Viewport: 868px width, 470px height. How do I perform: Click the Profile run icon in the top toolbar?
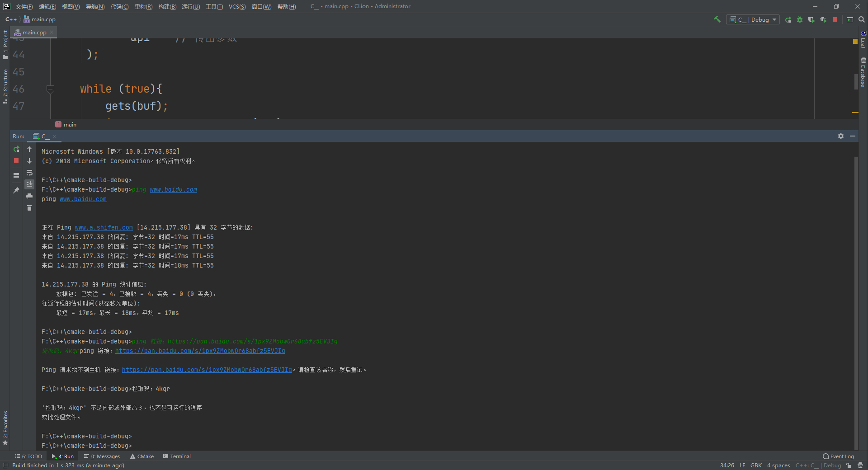click(x=823, y=19)
